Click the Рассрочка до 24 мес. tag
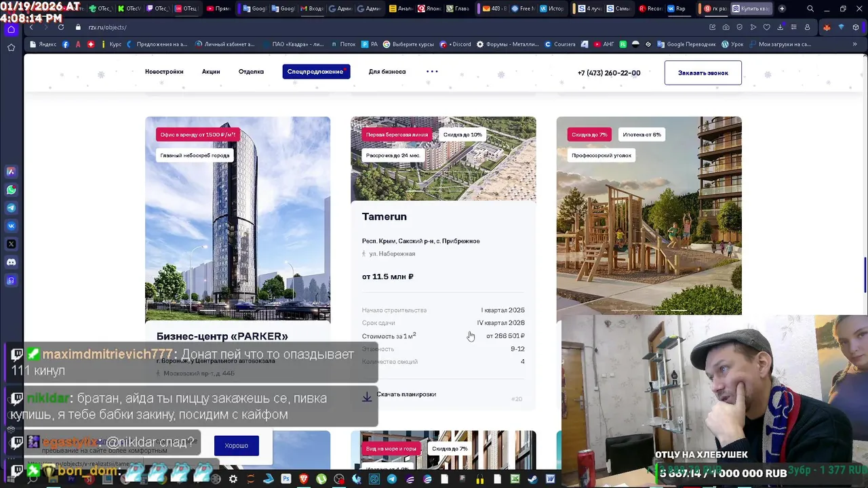Image resolution: width=868 pixels, height=488 pixels. (x=393, y=155)
